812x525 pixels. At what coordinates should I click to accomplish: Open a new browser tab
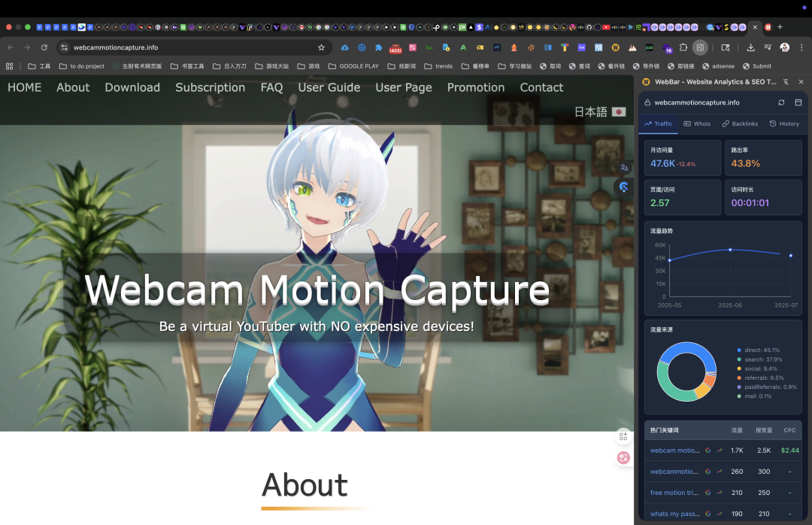pyautogui.click(x=780, y=27)
